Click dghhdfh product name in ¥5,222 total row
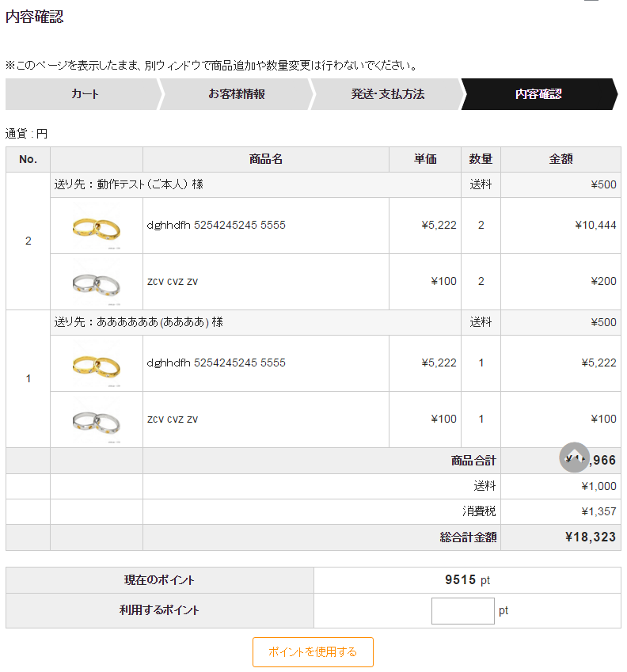This screenshot has height=672, width=627. 216,363
